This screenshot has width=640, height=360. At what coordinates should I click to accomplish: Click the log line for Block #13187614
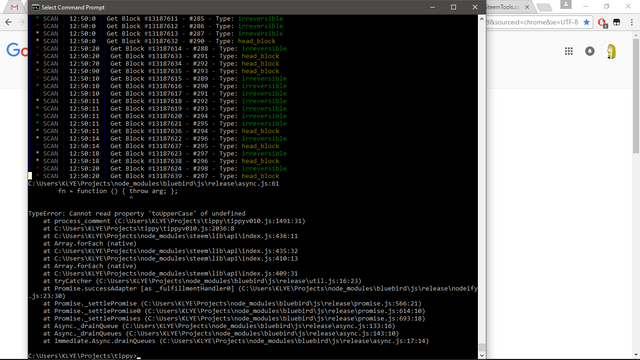click(161, 49)
